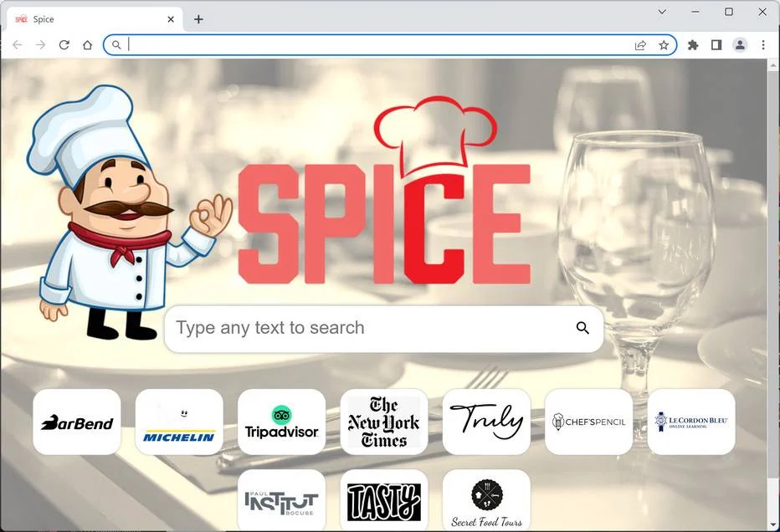Reload the current page
The width and height of the screenshot is (780, 532).
[x=64, y=45]
